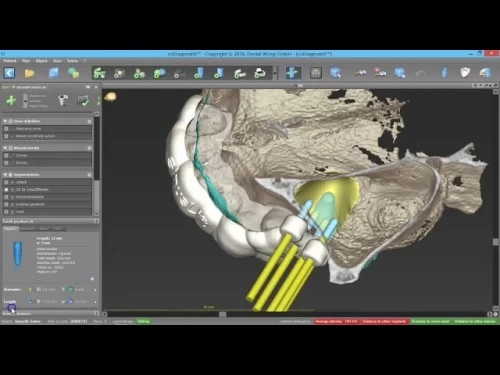Open the Extras menu
Viewport: 500px width, 375px height.
coord(72,61)
